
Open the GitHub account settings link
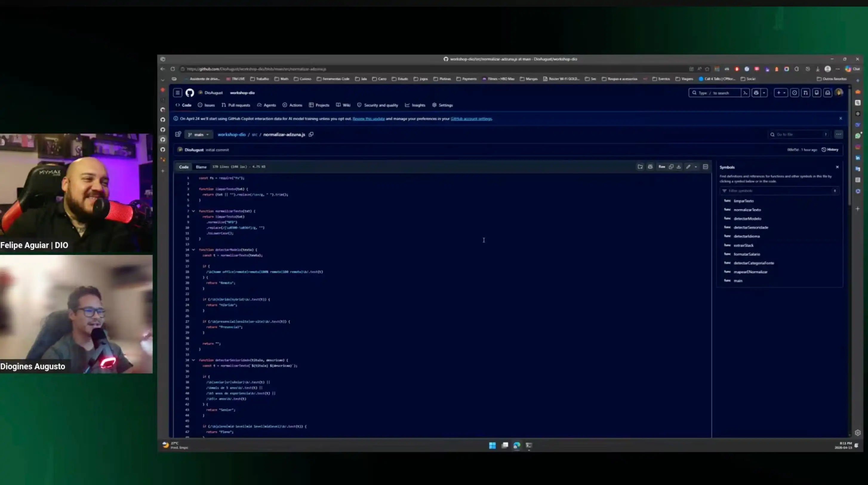click(471, 119)
